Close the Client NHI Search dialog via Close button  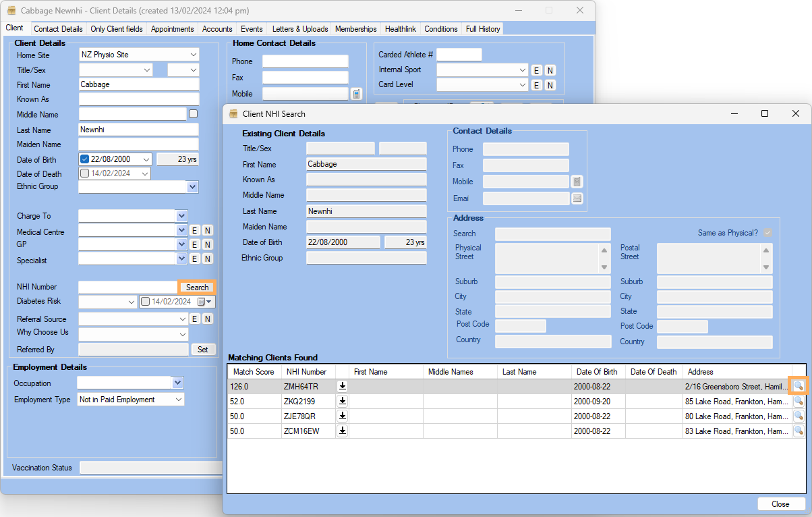coord(781,504)
